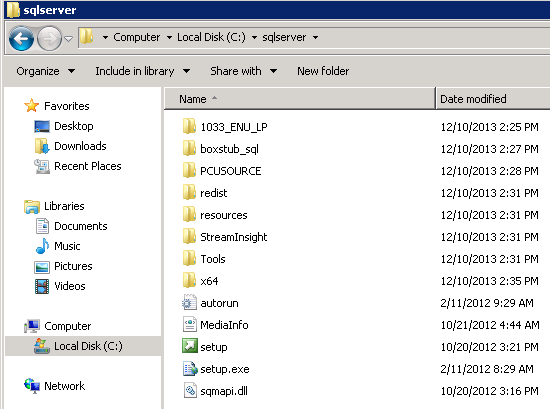Select the redist folder icon
Viewport: 550px width, 409px height.
189,193
